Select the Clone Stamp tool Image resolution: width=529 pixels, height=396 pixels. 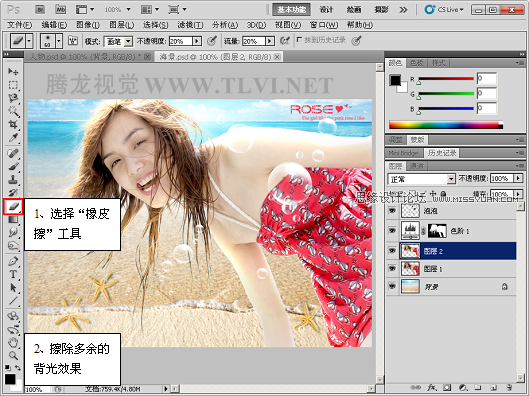pos(13,179)
